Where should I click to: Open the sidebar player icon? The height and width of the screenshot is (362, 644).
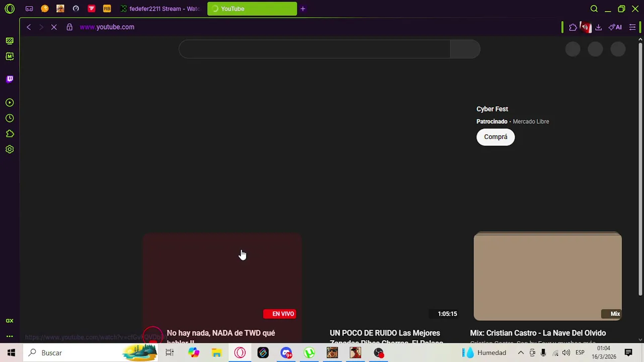pos(10,103)
